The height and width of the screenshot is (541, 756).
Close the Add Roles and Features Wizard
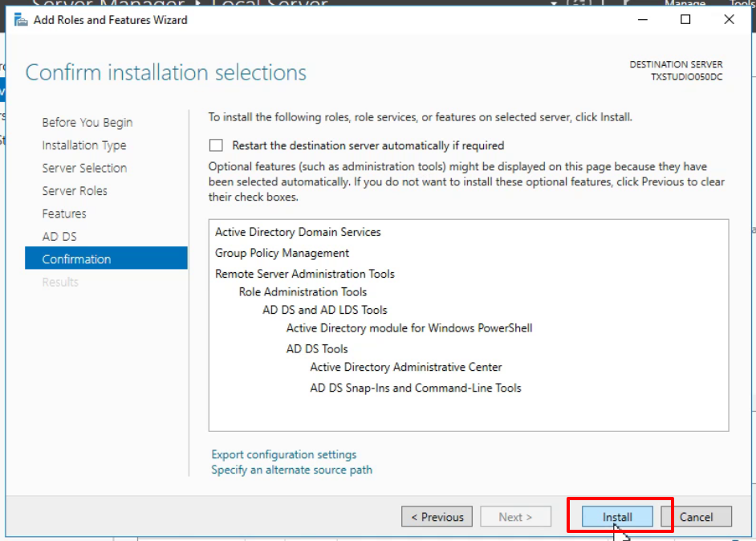tap(729, 20)
